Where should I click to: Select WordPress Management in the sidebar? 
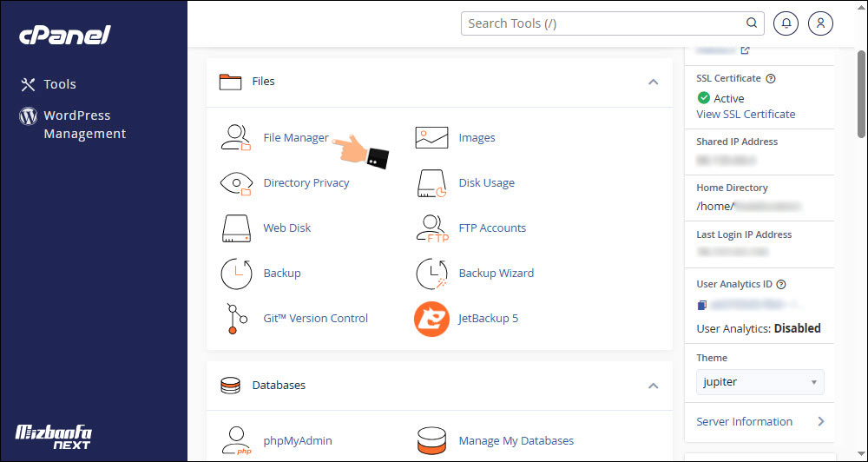coord(85,125)
